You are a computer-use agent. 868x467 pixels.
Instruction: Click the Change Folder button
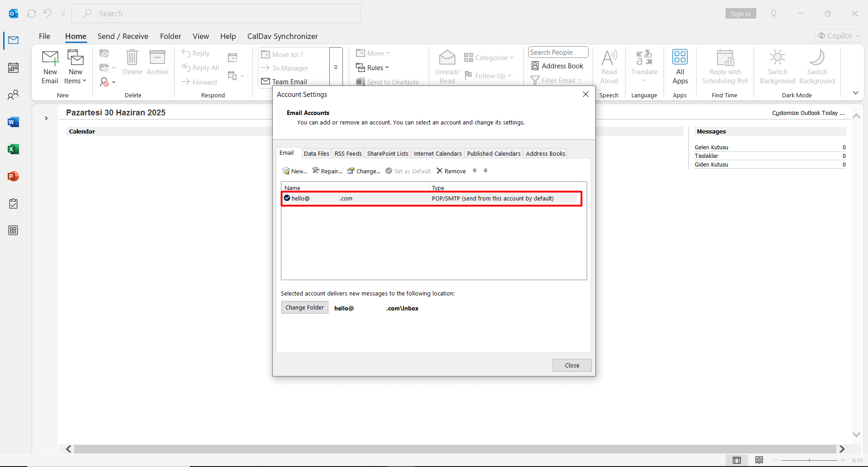304,308
